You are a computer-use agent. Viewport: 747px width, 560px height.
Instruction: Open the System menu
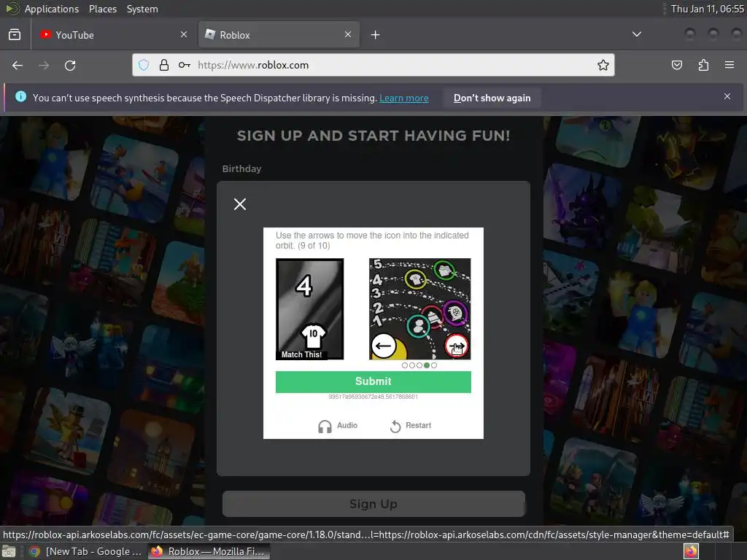[x=142, y=9]
